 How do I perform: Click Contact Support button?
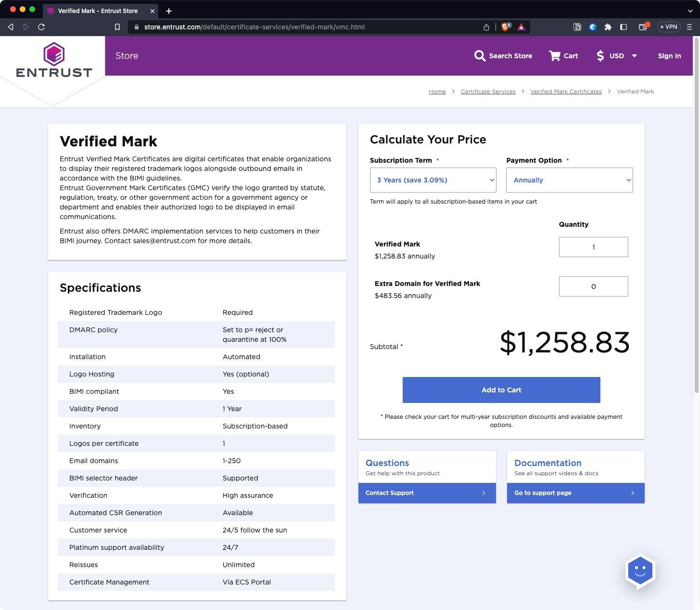[427, 493]
